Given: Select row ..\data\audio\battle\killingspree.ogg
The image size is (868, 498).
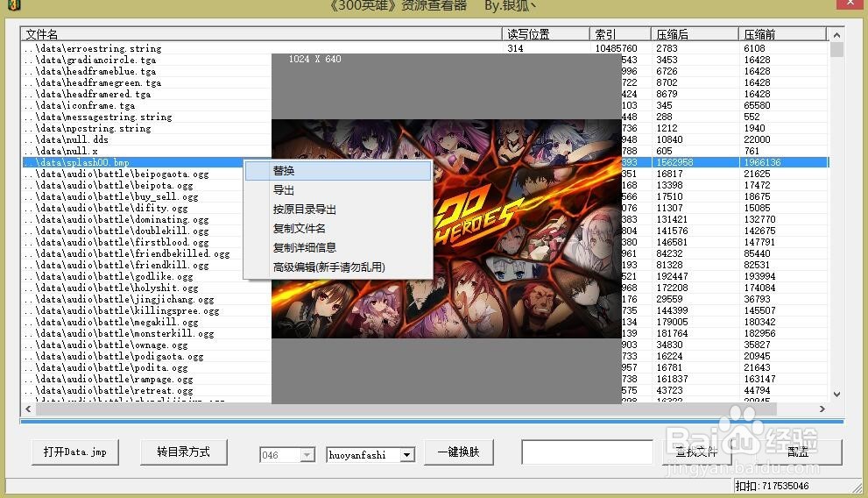Looking at the screenshot, I should pyautogui.click(x=425, y=310).
